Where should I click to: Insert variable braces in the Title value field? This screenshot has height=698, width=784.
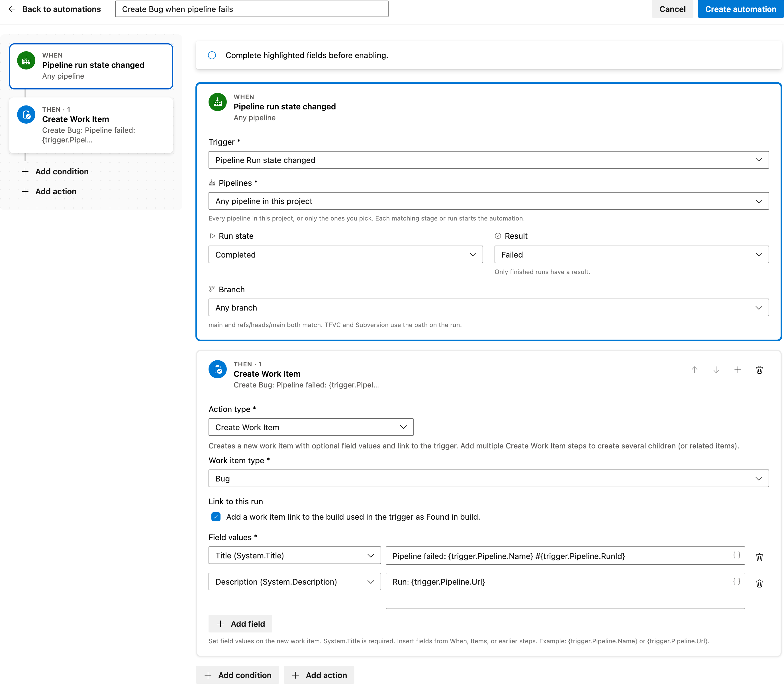(x=736, y=555)
